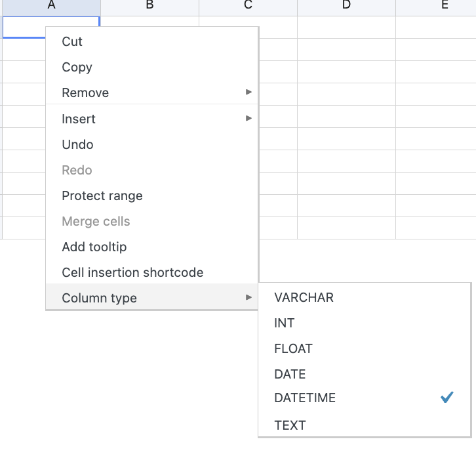Select Protect range option

point(102,196)
